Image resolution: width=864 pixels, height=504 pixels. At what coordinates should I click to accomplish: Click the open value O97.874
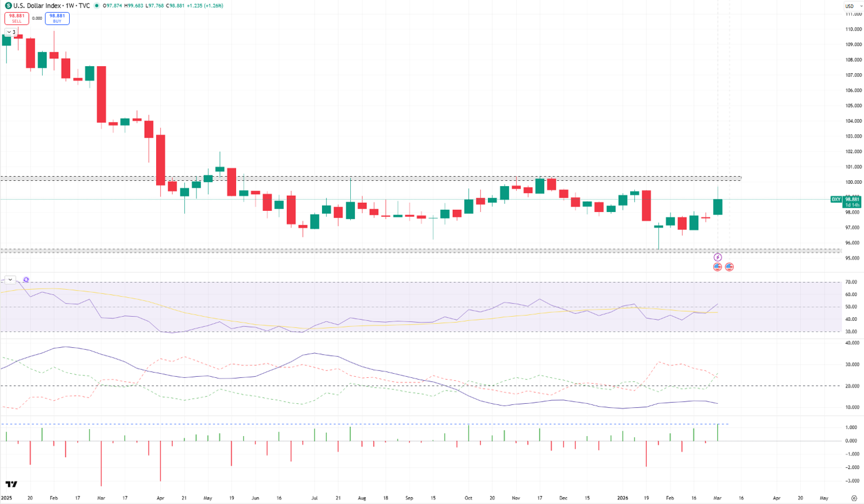[112, 6]
